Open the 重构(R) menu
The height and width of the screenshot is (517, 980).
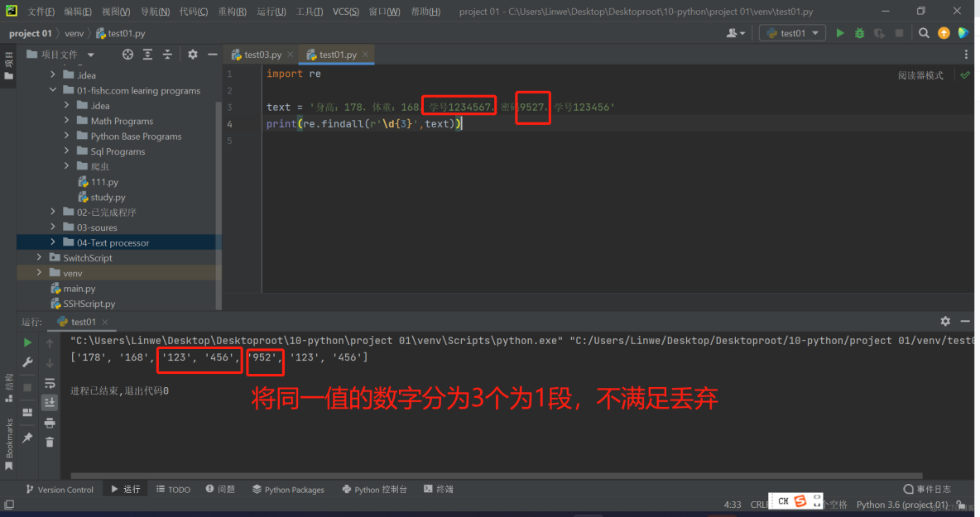pos(233,12)
